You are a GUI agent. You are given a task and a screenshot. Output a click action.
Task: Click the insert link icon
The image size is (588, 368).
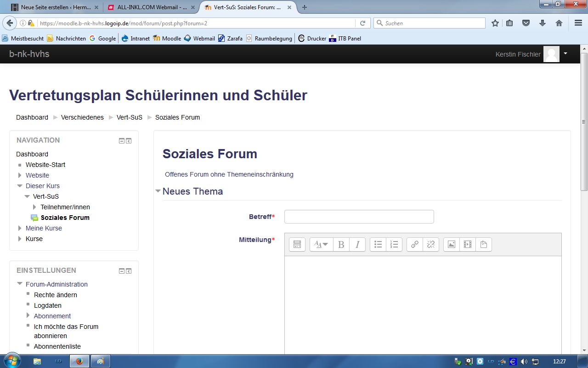click(415, 245)
